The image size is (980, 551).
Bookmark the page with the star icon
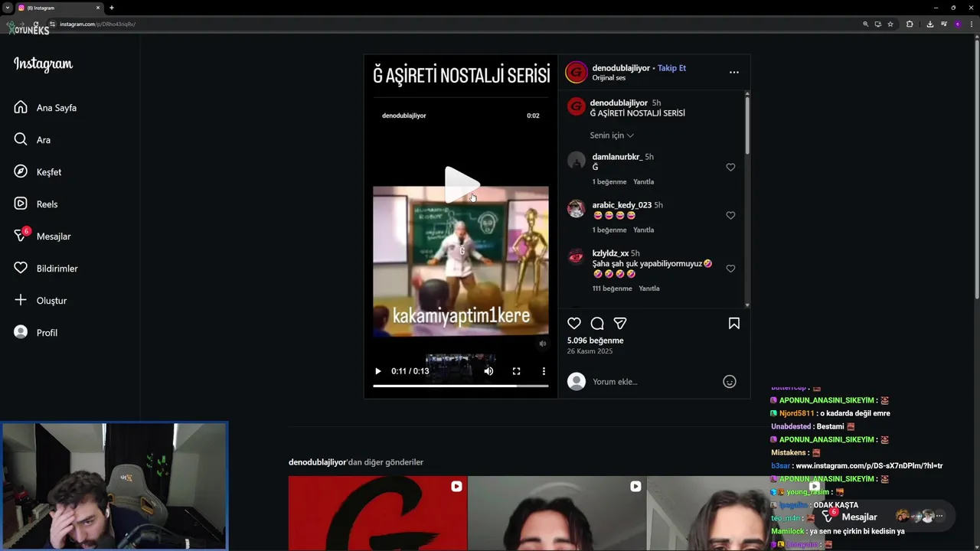coord(890,24)
